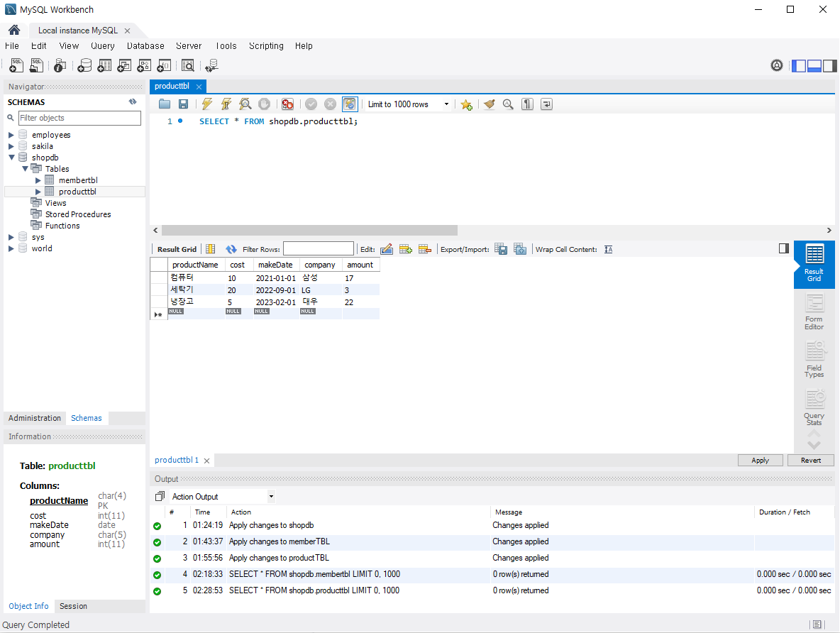
Task: Toggle result side panel icon
Action: [784, 248]
